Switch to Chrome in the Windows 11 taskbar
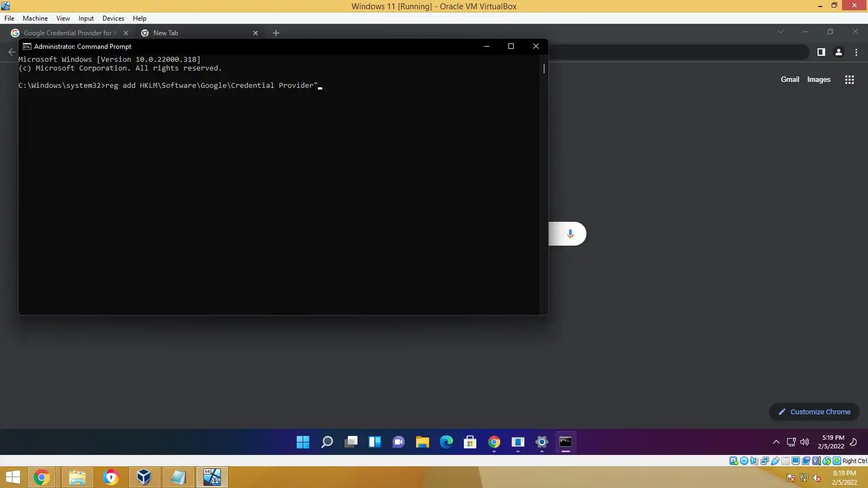The height and width of the screenshot is (488, 868). [x=494, y=442]
